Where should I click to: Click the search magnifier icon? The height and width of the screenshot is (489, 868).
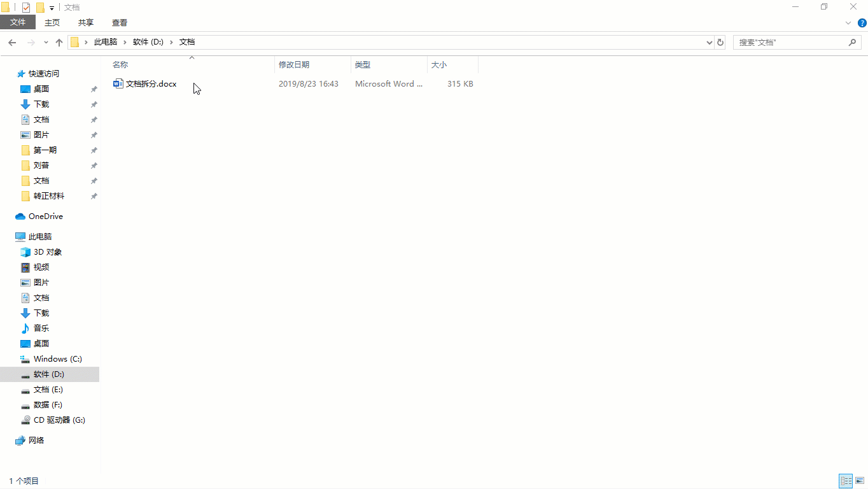853,43
